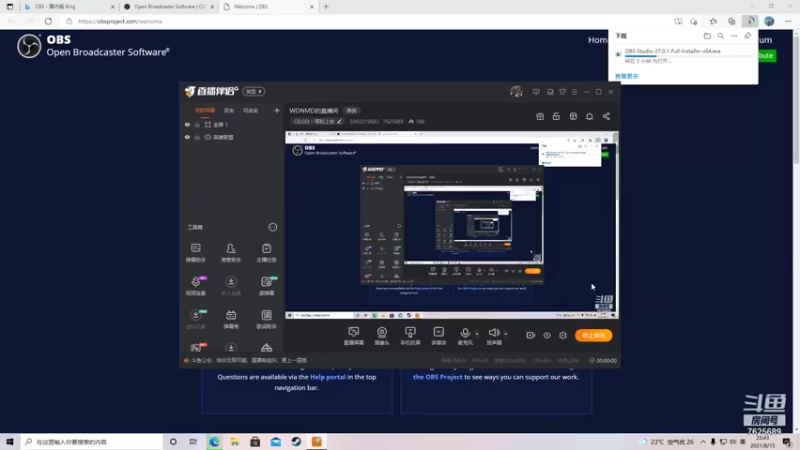Pin the Edge downloads panel
This screenshot has height=450, width=800.
[747, 36]
